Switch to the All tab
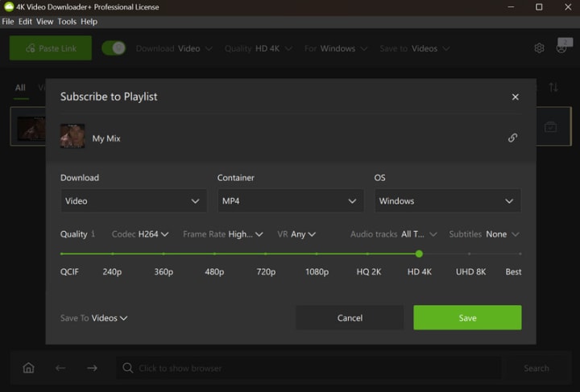Image resolution: width=580 pixels, height=392 pixels. (20, 88)
